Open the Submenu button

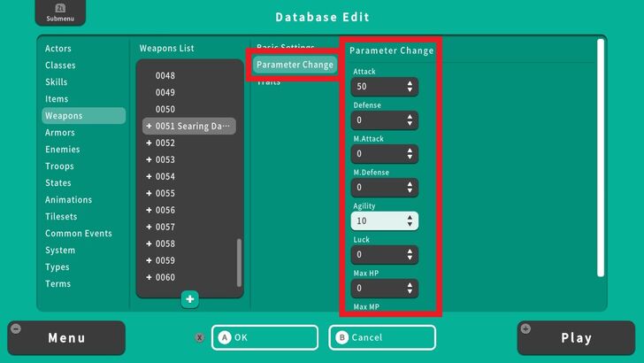[x=60, y=12]
